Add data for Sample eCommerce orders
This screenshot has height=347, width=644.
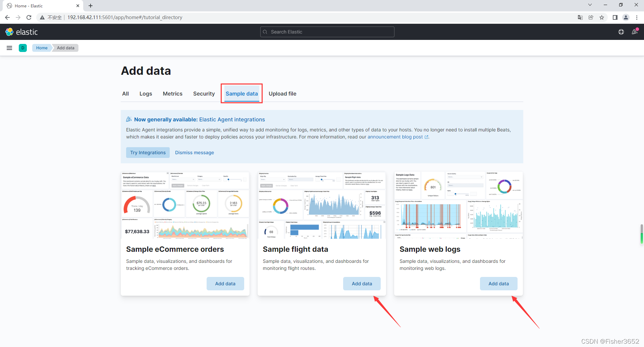(x=225, y=284)
